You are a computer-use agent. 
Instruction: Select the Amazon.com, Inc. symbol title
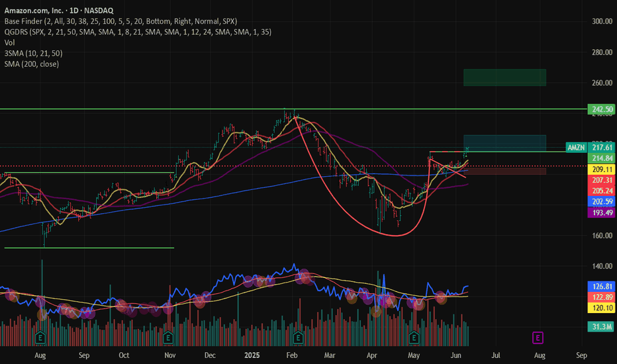59,11
